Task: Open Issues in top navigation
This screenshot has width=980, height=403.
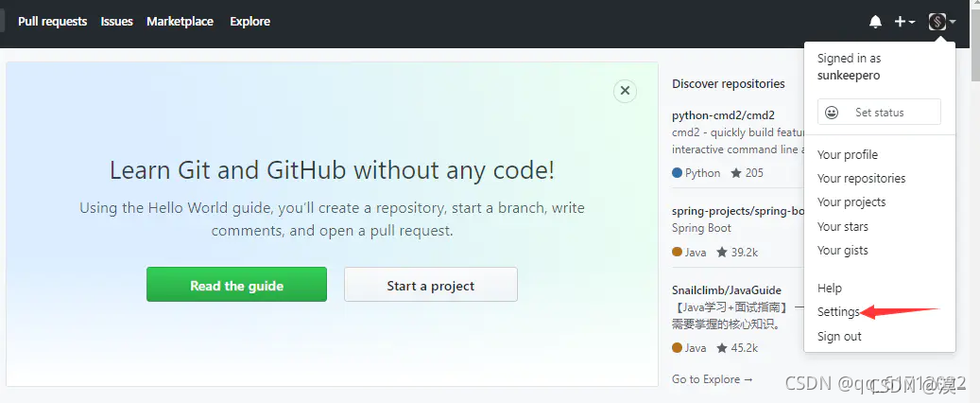Action: (117, 21)
